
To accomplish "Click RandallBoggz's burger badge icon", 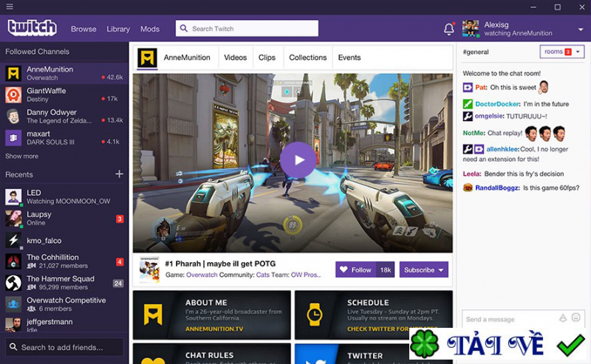I will click(468, 188).
